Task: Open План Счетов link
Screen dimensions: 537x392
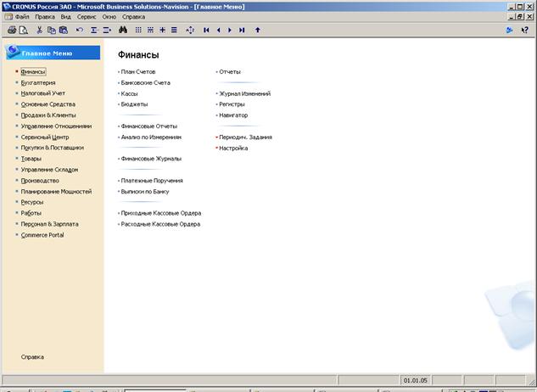Action: [x=138, y=71]
